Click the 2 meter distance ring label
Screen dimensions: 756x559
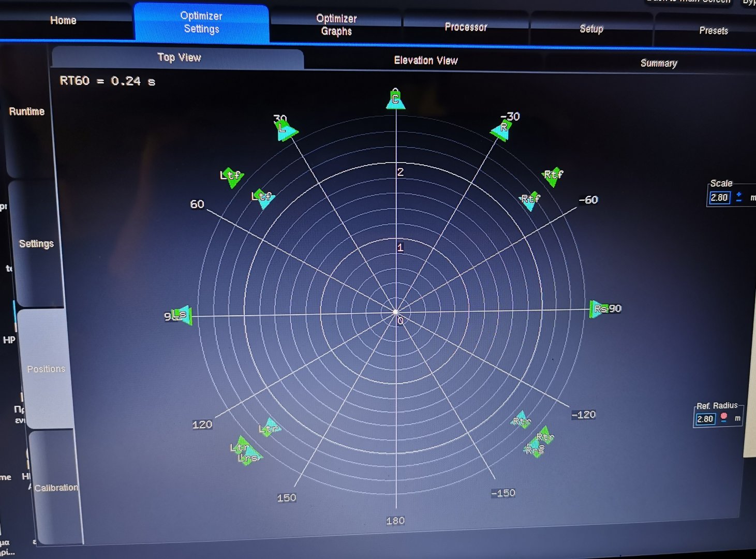coord(401,172)
